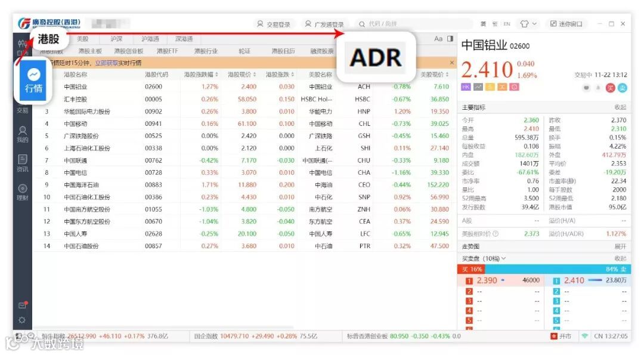Click the Aa font size icon

(x=438, y=39)
